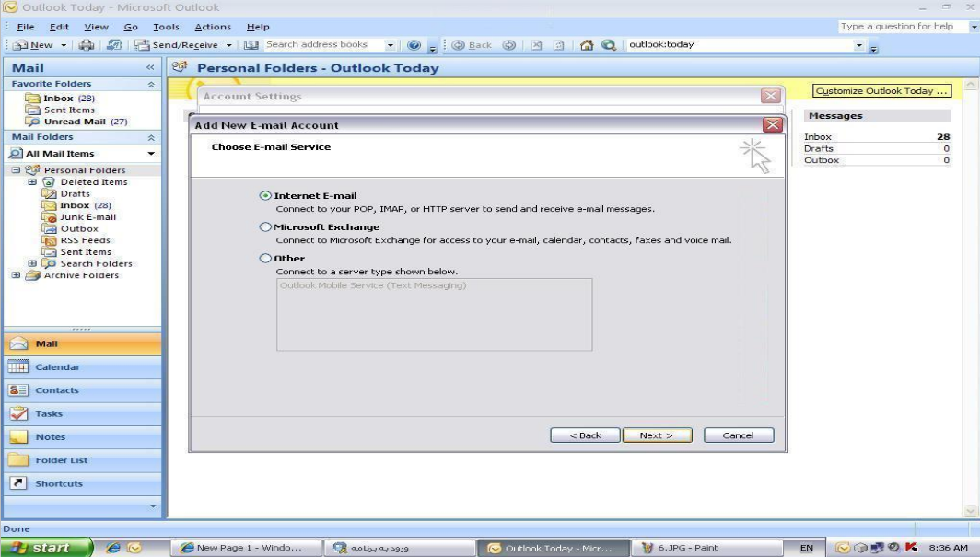Viewport: 980px width, 557px height.
Task: Click the Home icon in the web toolbar
Action: click(586, 45)
